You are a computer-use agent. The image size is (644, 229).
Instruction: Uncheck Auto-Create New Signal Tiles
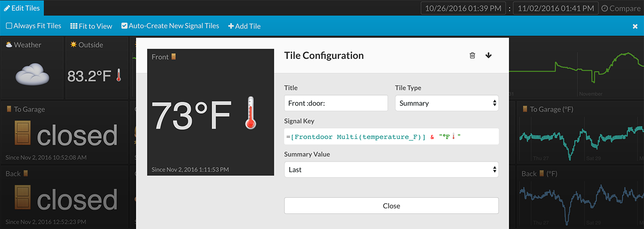tap(124, 26)
